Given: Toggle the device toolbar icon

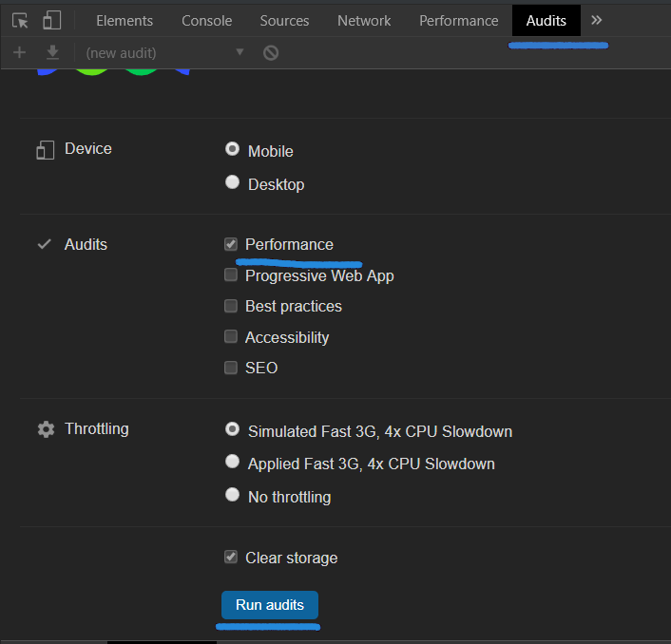Looking at the screenshot, I should pos(51,20).
